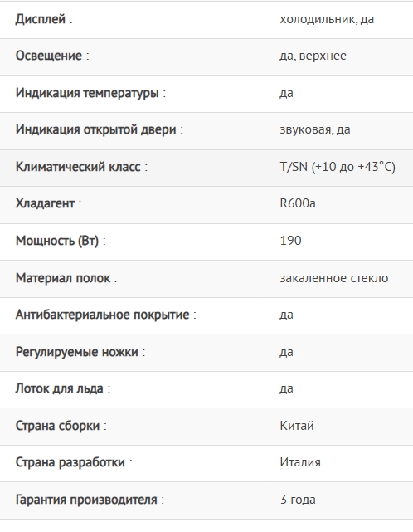Click the Китай assembly country value

pos(297,426)
